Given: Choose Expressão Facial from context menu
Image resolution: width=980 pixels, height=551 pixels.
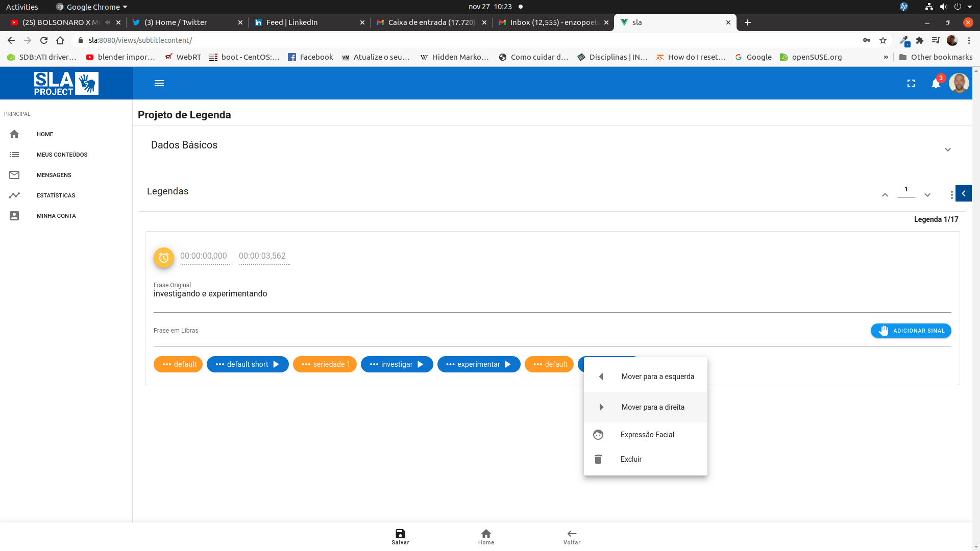Looking at the screenshot, I should coord(647,435).
